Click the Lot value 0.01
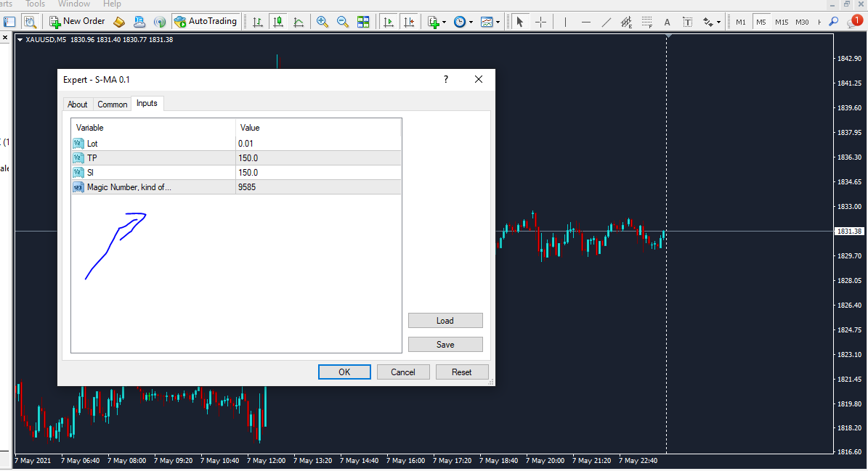The image size is (868, 471). coord(318,143)
